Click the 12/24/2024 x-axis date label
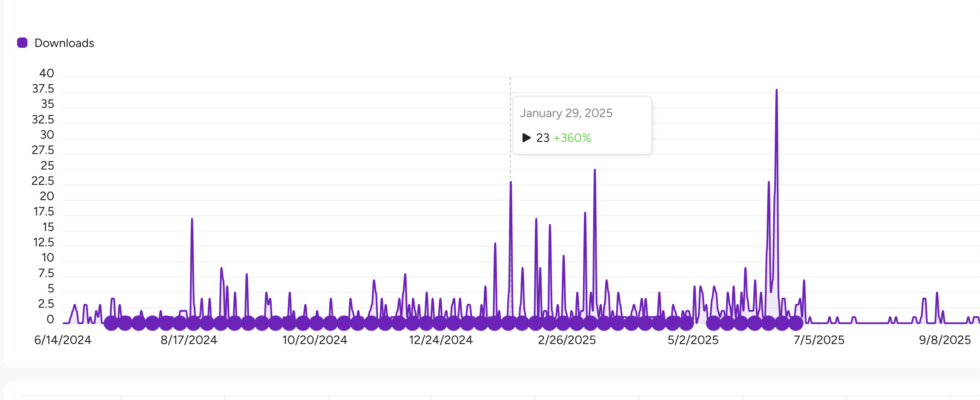The width and height of the screenshot is (980, 400). [441, 340]
